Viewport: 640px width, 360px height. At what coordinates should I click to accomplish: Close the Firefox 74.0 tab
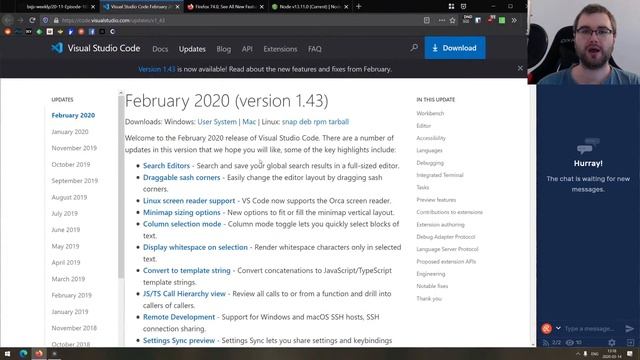[262, 7]
